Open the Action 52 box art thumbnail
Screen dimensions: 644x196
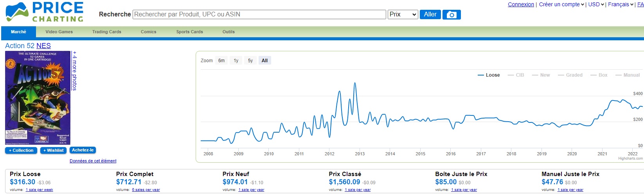coord(38,97)
